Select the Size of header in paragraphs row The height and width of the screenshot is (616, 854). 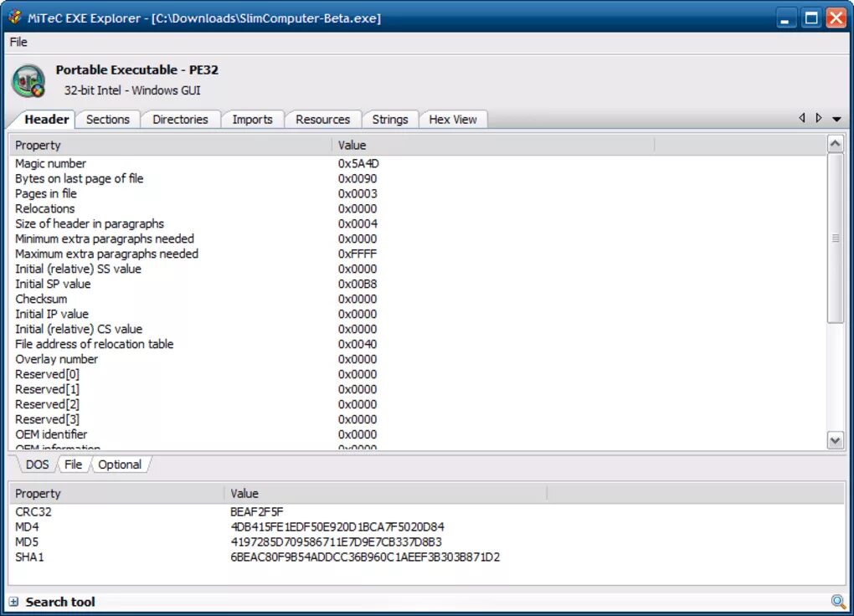[x=418, y=223]
